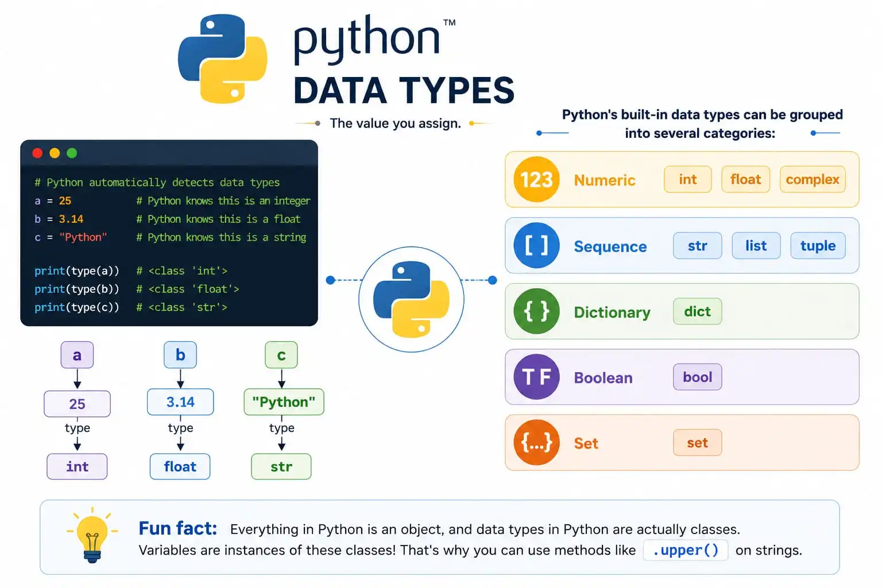
Task: Click code line "b = 3.14"
Action: click(x=59, y=219)
